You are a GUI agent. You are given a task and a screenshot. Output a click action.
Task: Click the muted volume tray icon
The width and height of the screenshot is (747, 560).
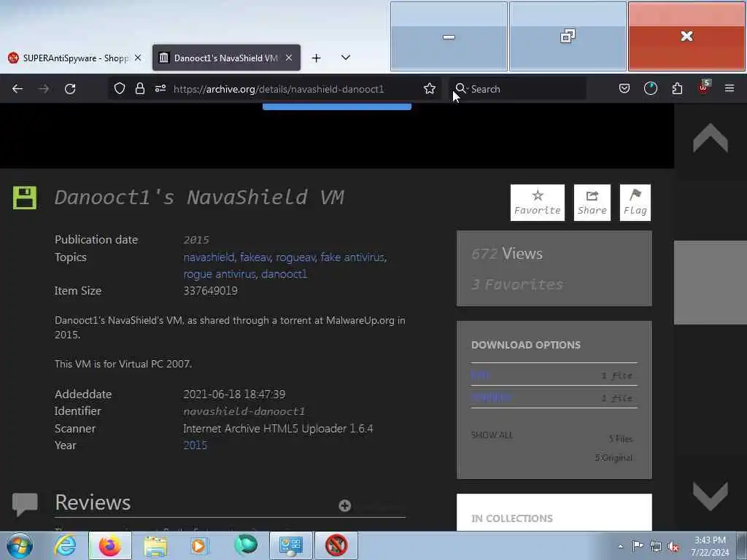673,546
